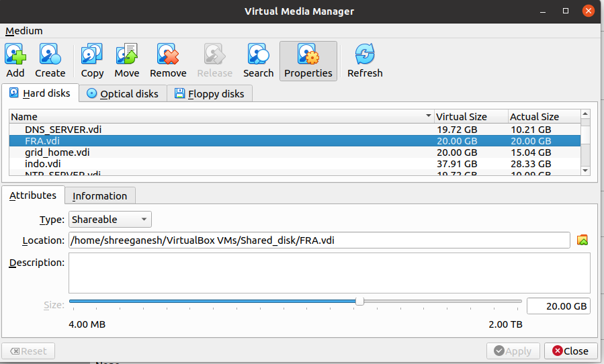604x364 pixels.
Task: Click the Name column sort arrow
Action: click(x=429, y=116)
